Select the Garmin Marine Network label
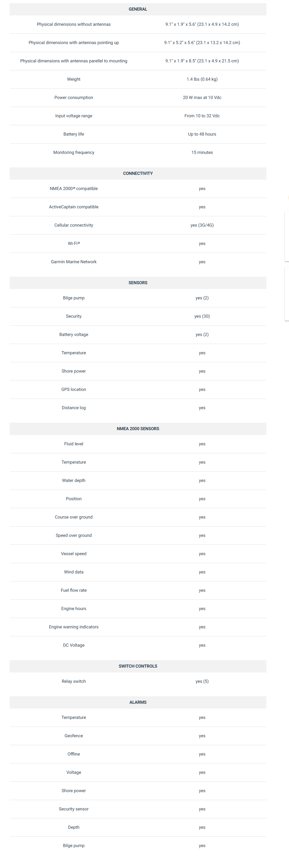The width and height of the screenshot is (289, 868). click(74, 262)
